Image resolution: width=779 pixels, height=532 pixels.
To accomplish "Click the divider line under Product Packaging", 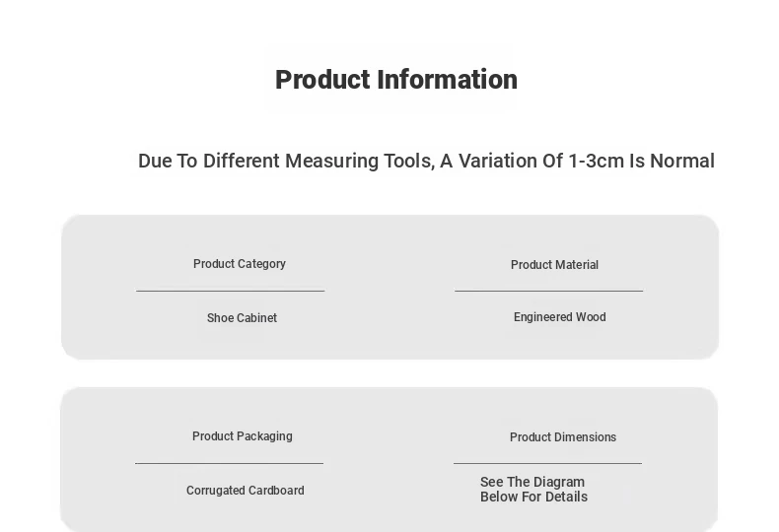I will tap(230, 463).
